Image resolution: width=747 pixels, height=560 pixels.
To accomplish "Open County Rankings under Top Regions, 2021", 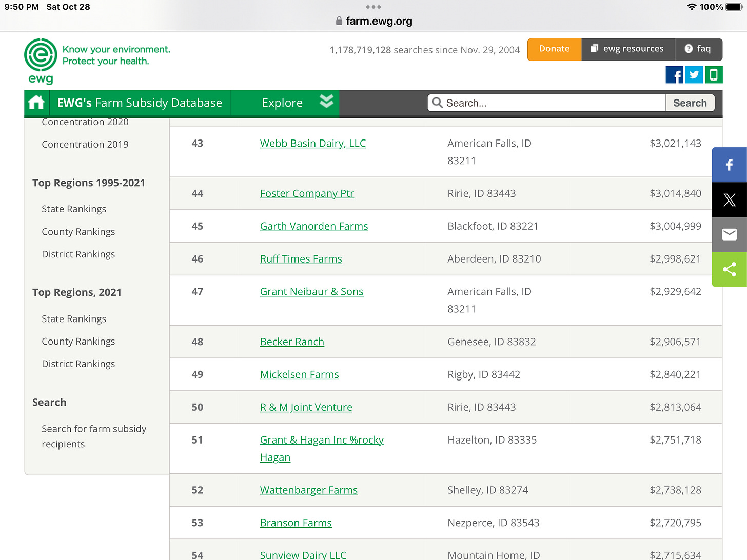I will pos(78,342).
